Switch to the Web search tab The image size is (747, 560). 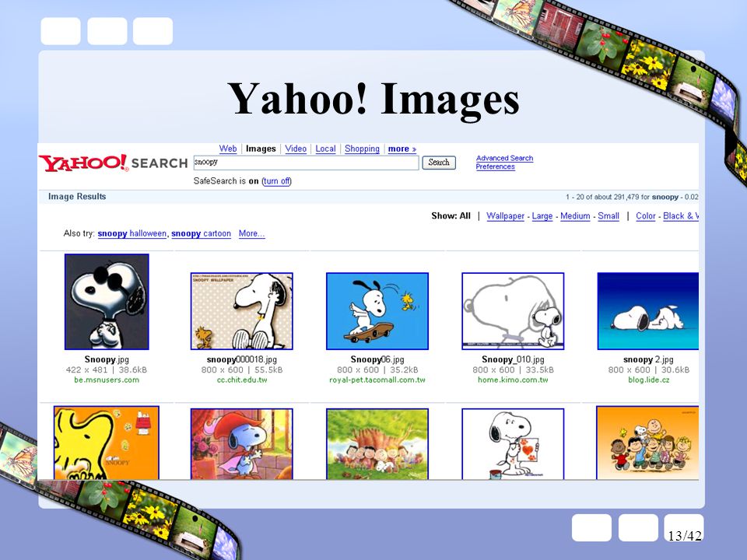click(x=228, y=149)
